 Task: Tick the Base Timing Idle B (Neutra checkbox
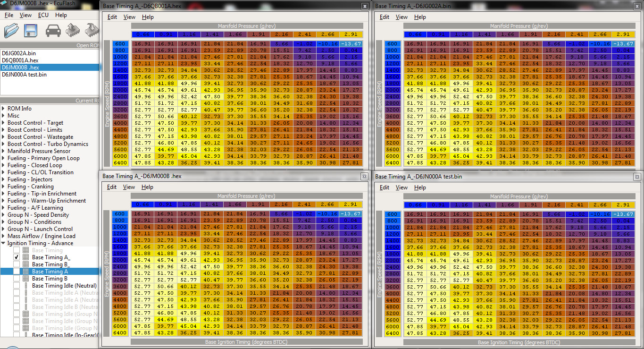click(17, 307)
